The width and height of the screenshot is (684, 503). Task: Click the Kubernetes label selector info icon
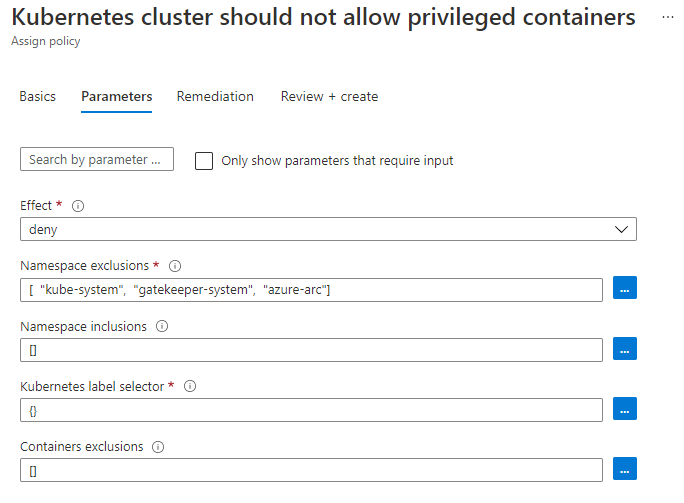click(190, 386)
